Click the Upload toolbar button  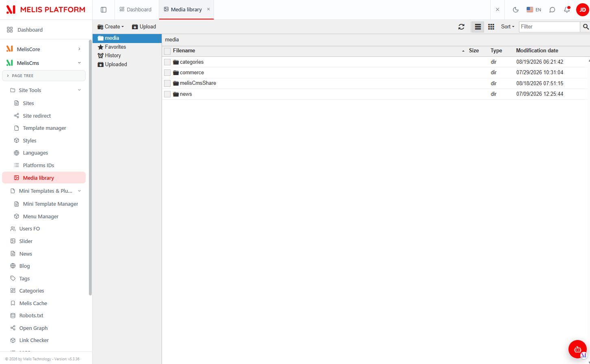144,27
